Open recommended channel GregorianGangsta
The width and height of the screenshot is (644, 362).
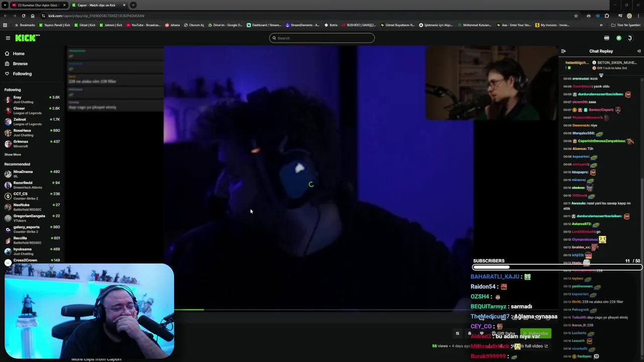[x=32, y=218]
